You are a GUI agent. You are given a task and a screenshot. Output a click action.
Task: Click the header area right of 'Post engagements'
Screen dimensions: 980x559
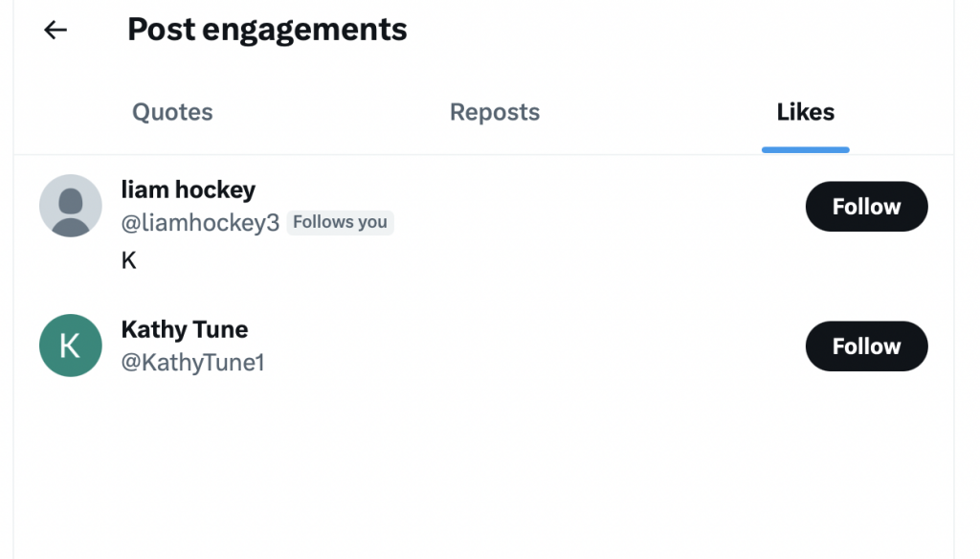[x=670, y=30]
